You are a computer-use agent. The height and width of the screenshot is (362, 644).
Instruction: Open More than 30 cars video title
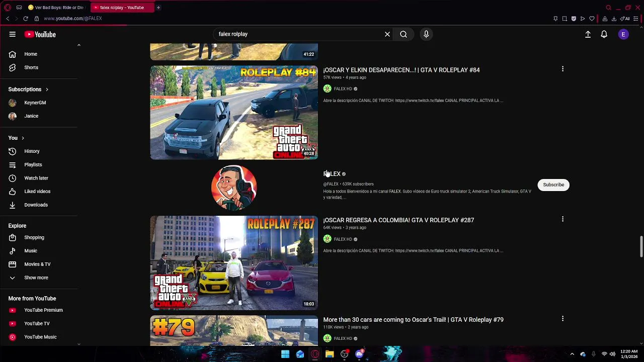(413, 319)
